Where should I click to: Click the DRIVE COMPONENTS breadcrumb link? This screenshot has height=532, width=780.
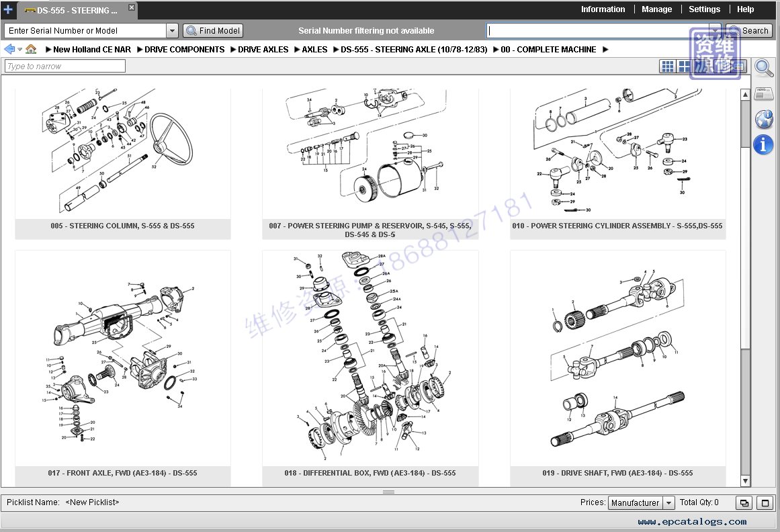tap(184, 50)
